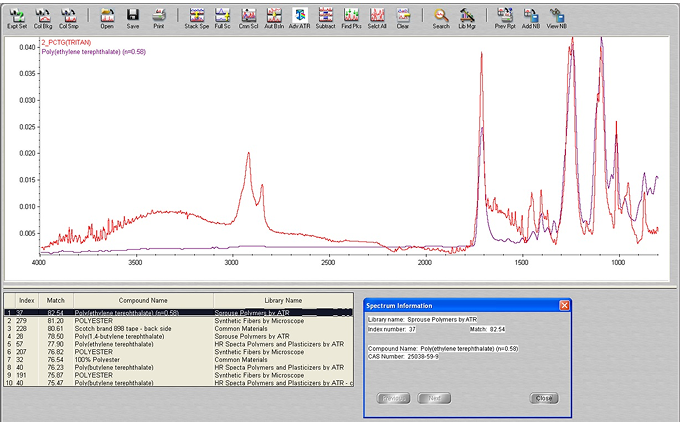Image resolution: width=680 pixels, height=425 pixels.
Task: Click the Stack Spe toolbar icon
Action: pos(197,17)
